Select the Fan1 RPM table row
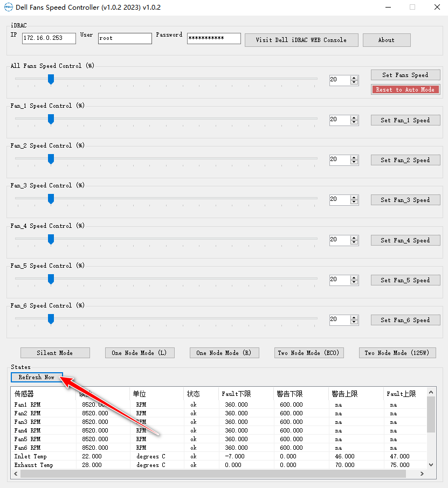The width and height of the screenshot is (448, 488). click(x=218, y=405)
